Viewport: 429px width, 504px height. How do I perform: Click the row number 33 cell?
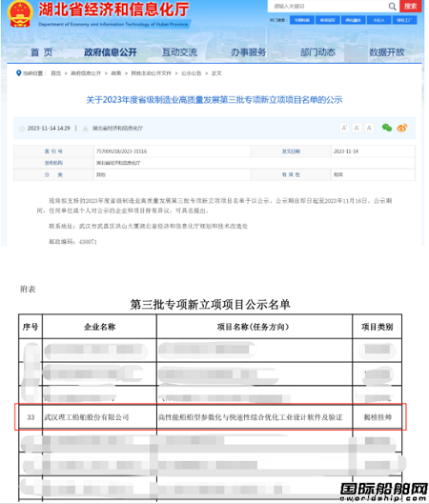(31, 417)
